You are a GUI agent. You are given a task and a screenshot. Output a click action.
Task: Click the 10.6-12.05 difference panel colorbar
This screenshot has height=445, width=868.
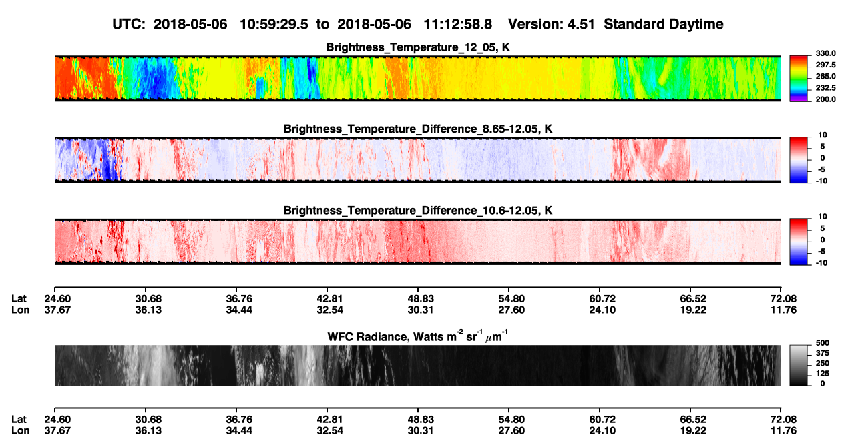tap(799, 240)
